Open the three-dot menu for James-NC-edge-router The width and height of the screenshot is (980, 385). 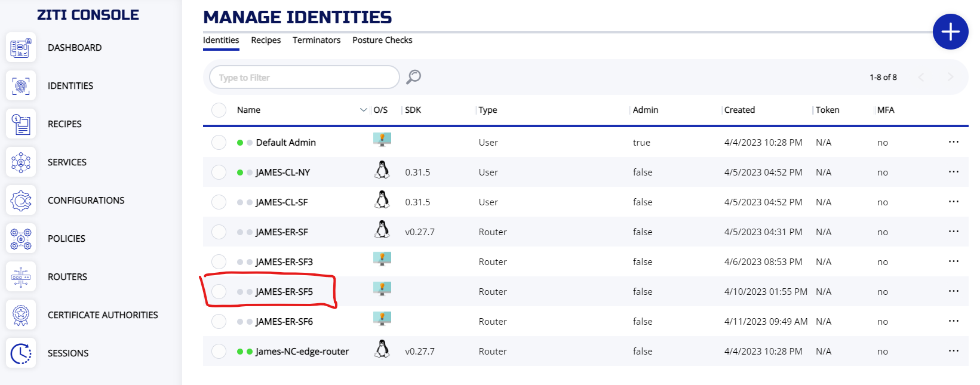[953, 351]
